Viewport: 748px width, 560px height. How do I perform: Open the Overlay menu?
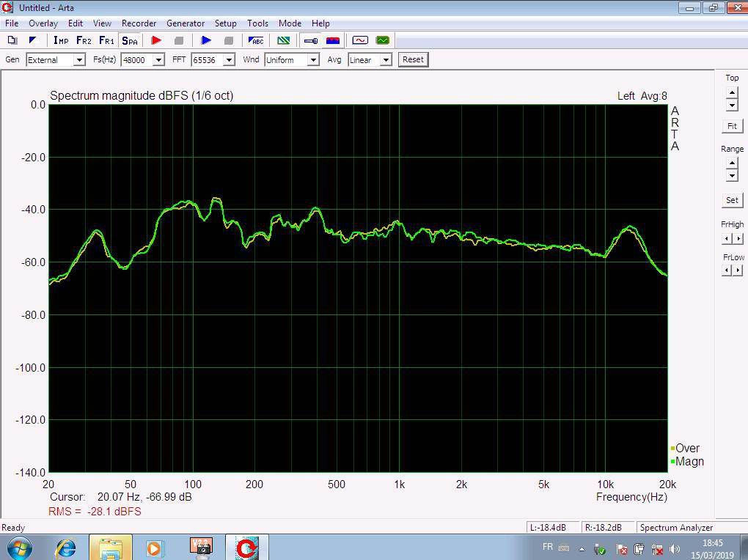tap(43, 23)
